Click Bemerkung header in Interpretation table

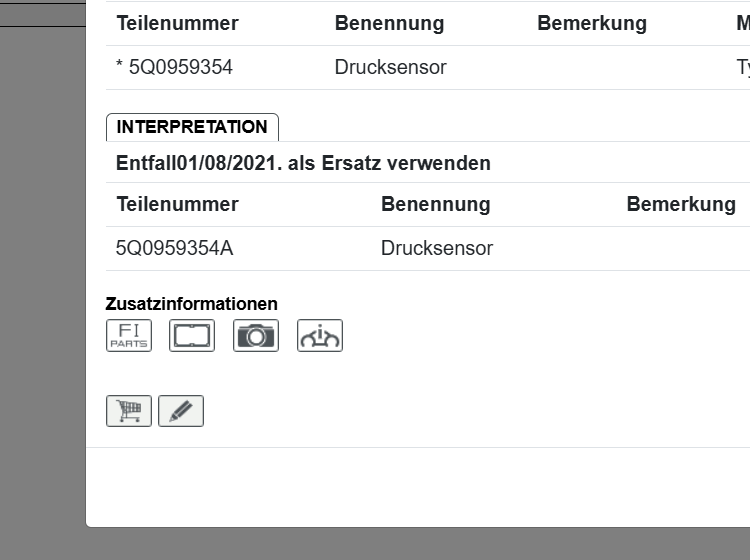coord(681,204)
